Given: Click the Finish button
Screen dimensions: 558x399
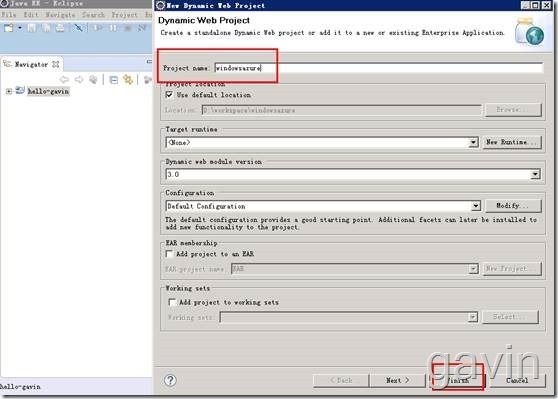Looking at the screenshot, I should coord(458,380).
